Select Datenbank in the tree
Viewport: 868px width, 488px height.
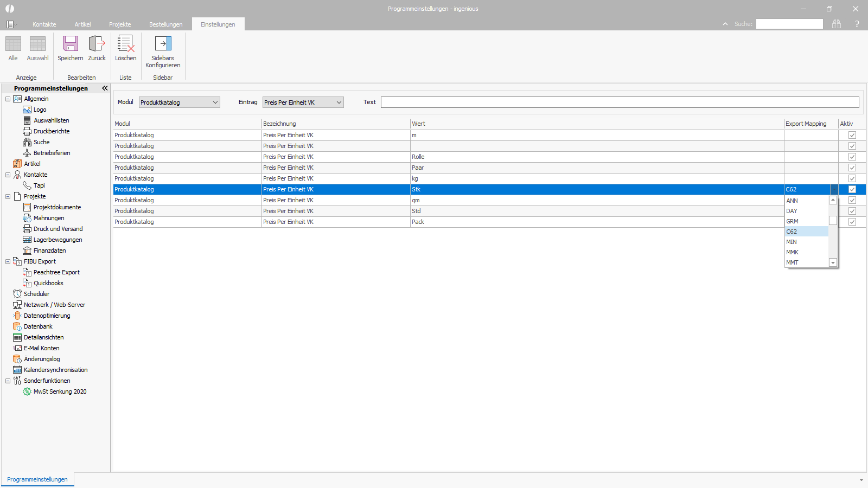[x=38, y=326]
